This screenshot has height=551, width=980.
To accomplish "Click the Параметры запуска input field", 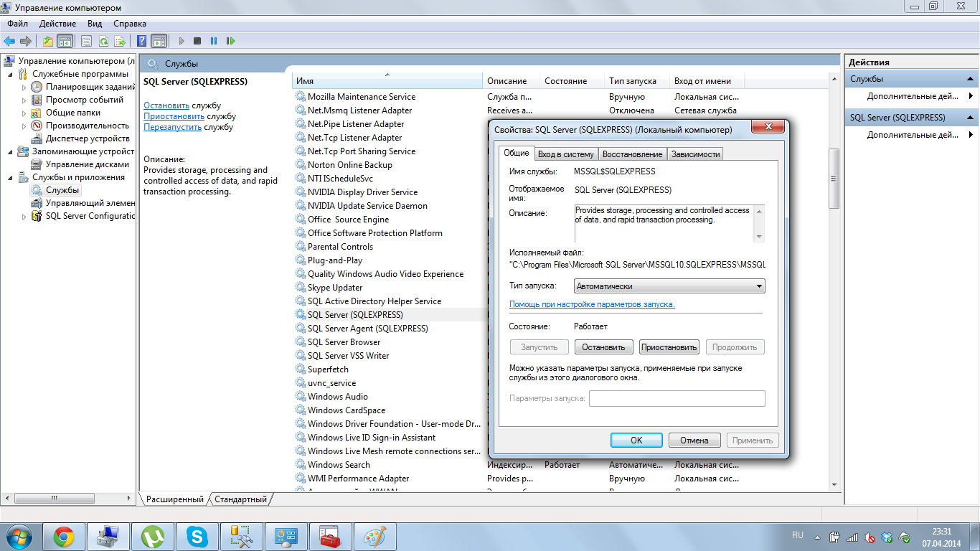I will tap(677, 398).
